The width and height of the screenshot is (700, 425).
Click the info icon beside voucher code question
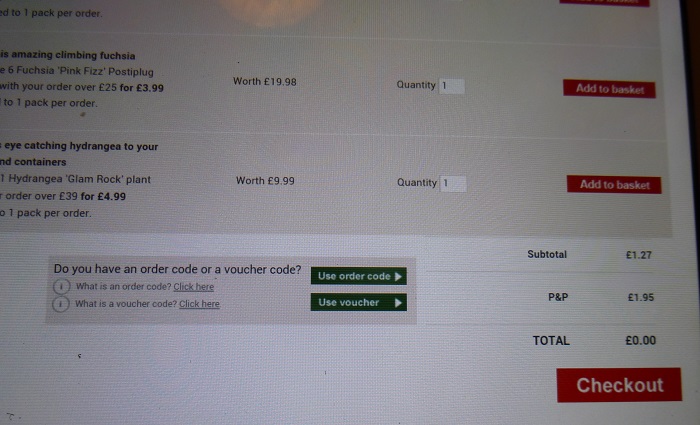(x=61, y=304)
